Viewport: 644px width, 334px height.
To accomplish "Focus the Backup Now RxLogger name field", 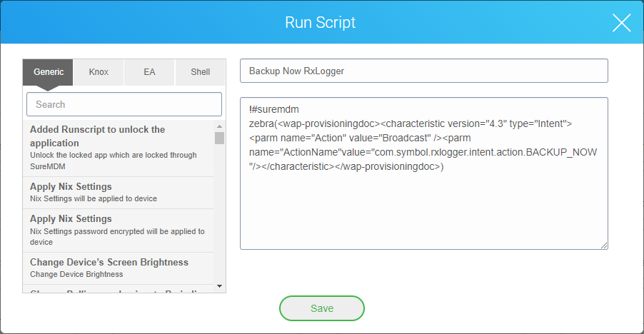I will pyautogui.click(x=423, y=71).
